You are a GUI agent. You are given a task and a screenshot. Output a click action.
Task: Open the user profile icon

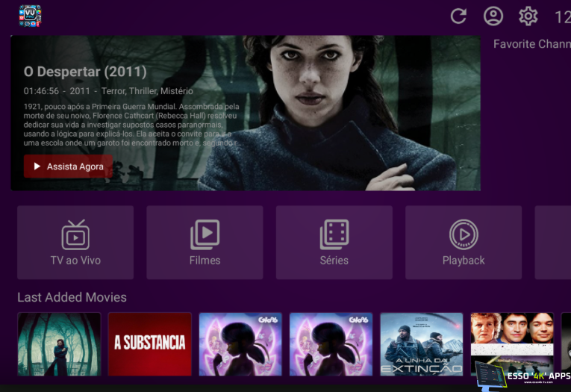tap(493, 16)
